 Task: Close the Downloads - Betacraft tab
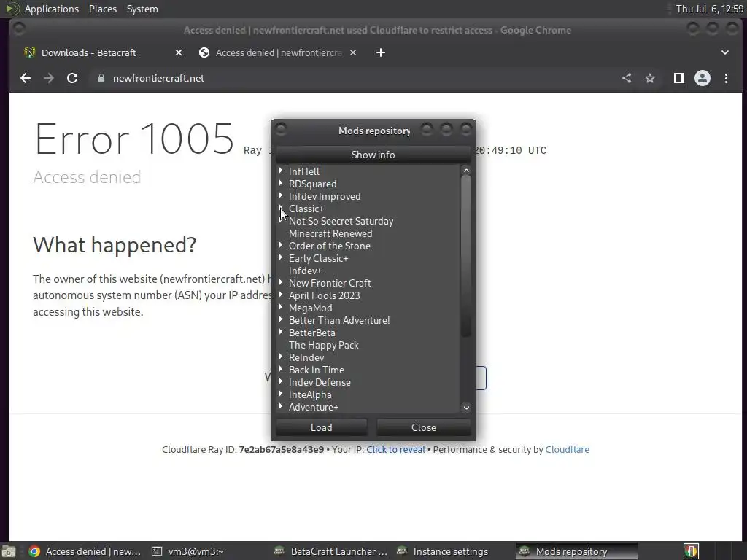[x=179, y=52]
